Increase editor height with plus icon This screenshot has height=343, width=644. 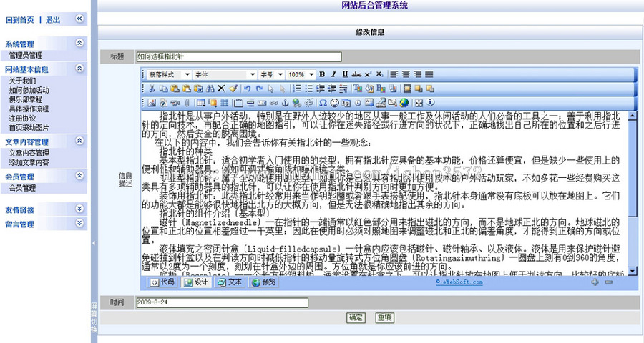(595, 282)
